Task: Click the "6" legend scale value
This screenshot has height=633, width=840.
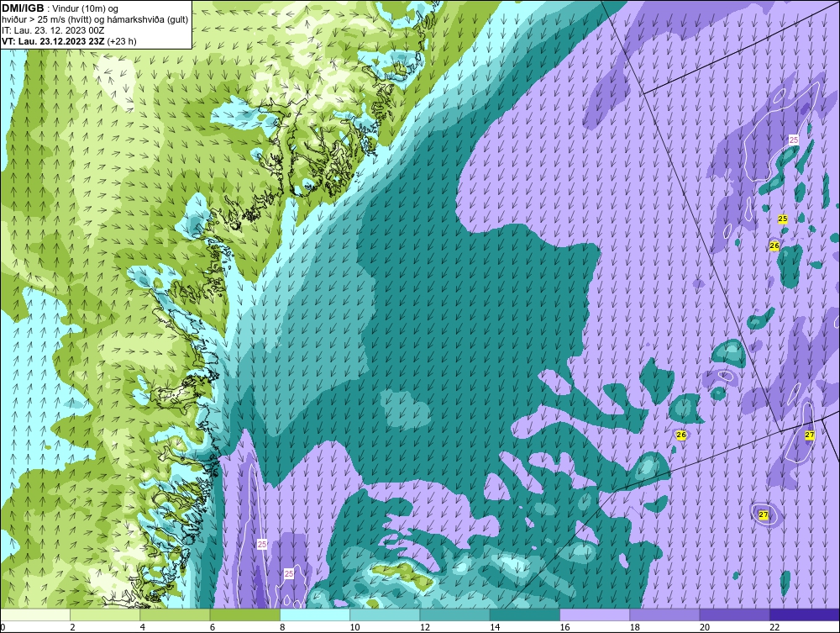Action: point(213,627)
